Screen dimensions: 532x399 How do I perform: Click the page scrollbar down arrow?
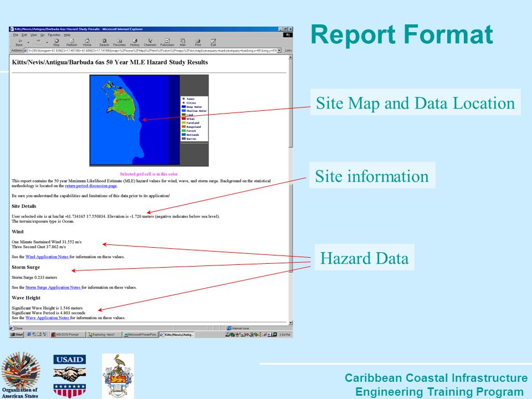(290, 323)
